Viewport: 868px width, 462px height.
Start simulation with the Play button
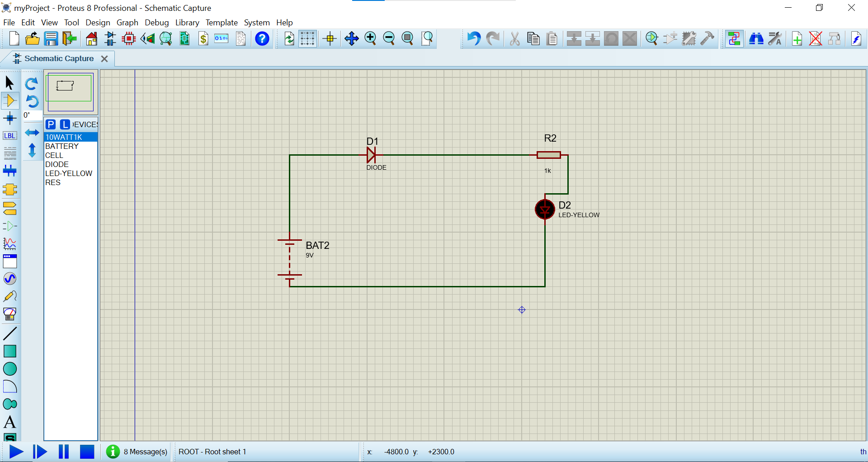16,452
